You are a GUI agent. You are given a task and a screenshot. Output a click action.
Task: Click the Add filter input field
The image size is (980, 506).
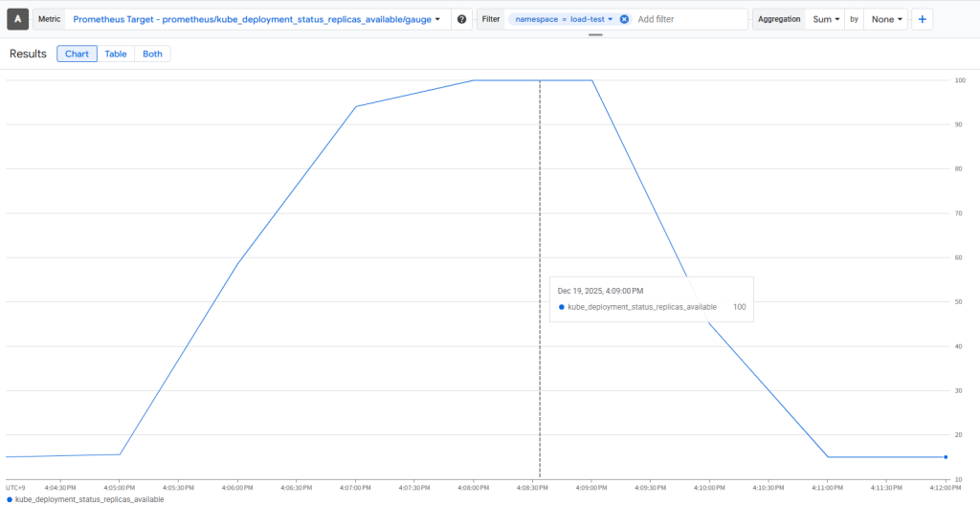pyautogui.click(x=689, y=19)
